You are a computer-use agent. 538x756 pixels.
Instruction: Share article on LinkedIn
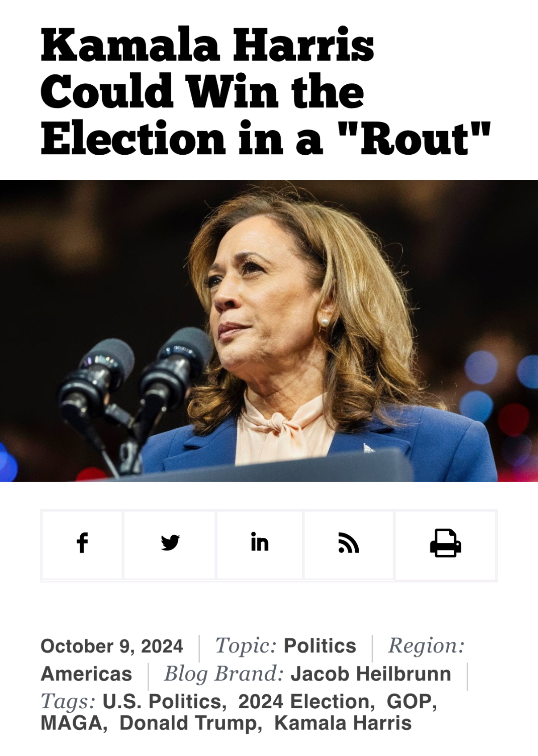coord(260,545)
